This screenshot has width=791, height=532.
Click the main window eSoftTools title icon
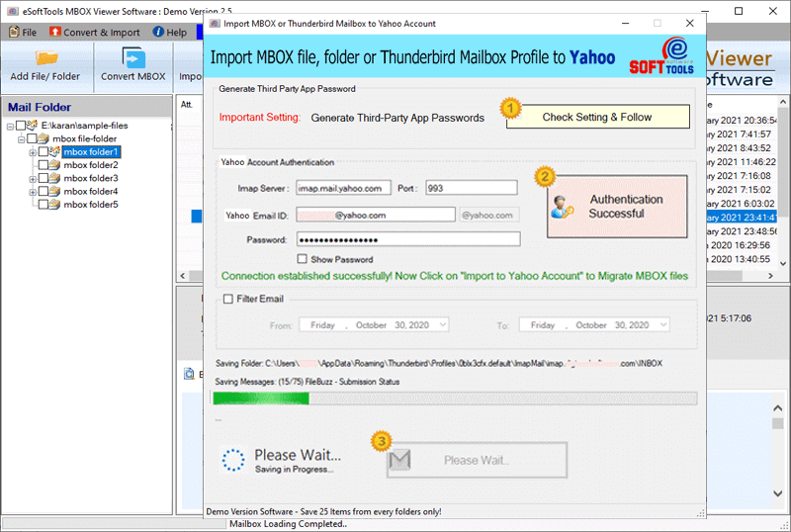pos(13,11)
